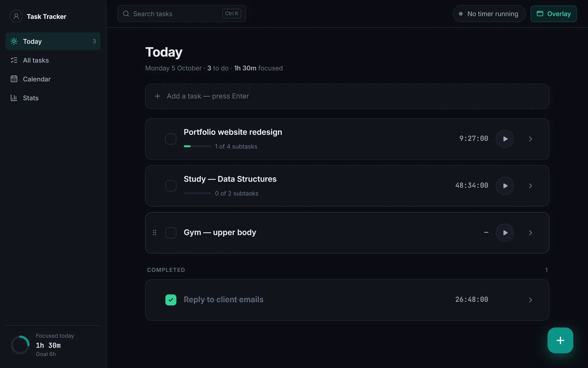Click the Study subtasks progress bar
The width and height of the screenshot is (588, 368).
[x=197, y=193]
